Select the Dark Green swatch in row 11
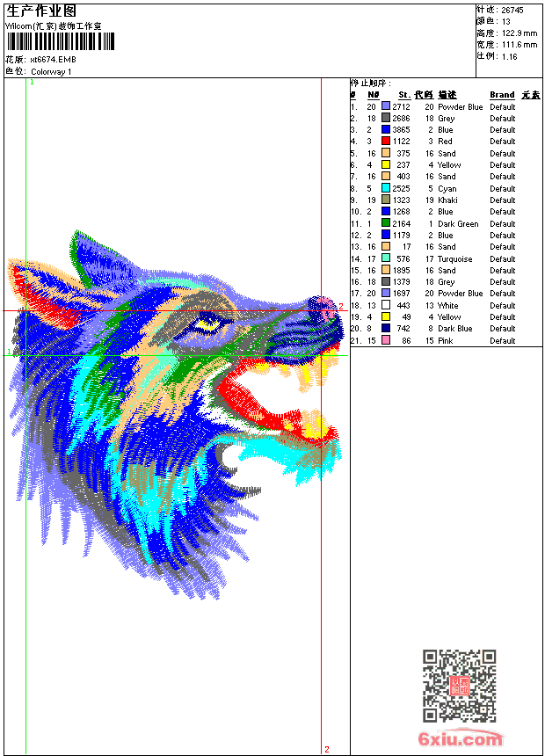Screen dimensions: 545x756 [386, 223]
